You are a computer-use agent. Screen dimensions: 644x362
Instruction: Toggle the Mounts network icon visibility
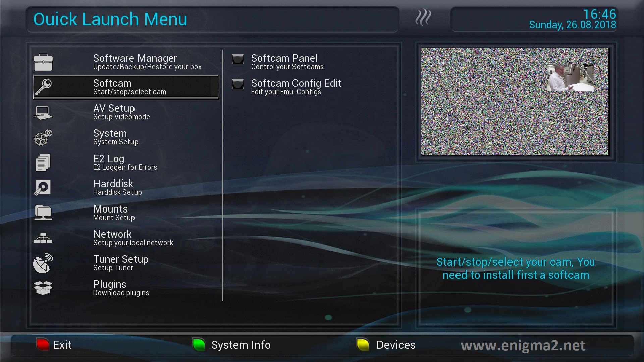43,213
